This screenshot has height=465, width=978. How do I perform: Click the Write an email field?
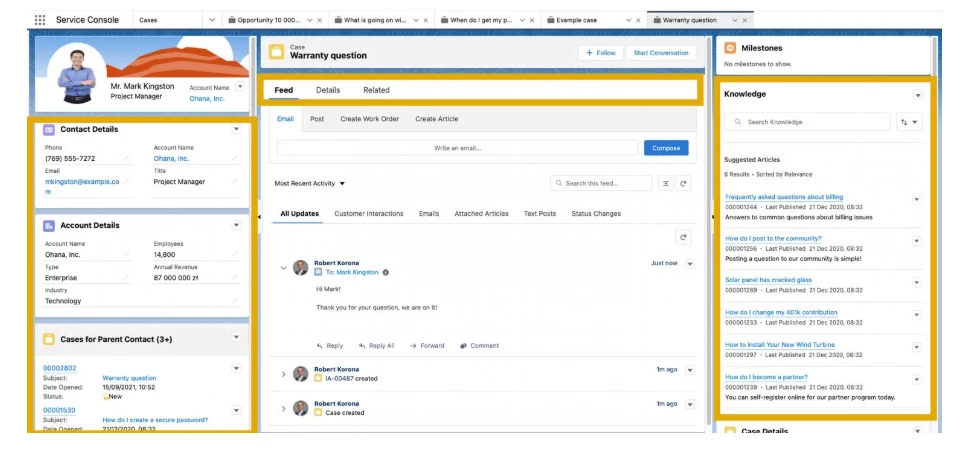click(458, 148)
